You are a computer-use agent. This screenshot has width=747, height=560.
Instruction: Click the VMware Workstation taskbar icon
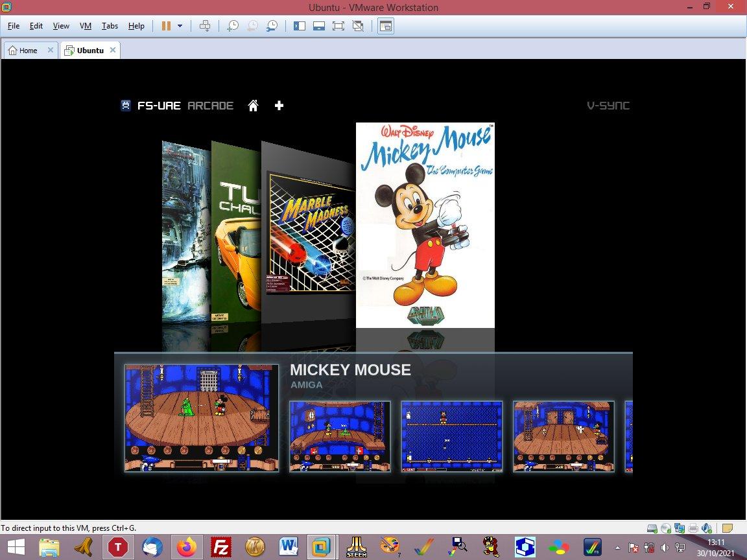(322, 547)
